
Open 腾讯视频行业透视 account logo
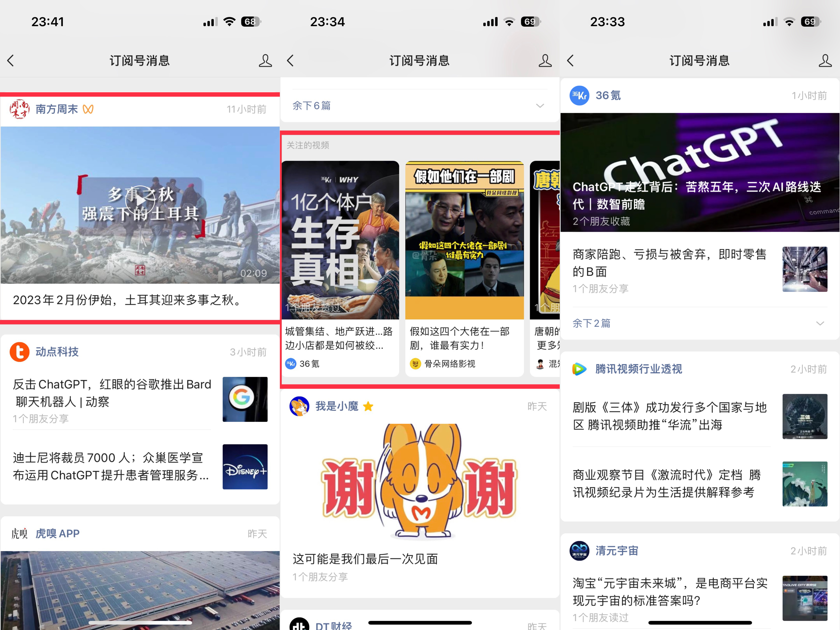579,369
